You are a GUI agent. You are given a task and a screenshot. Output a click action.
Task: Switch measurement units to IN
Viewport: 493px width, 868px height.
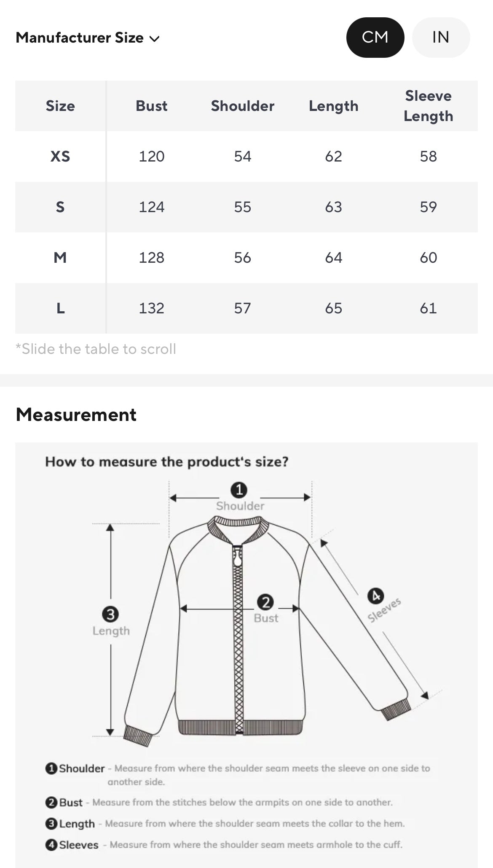441,38
